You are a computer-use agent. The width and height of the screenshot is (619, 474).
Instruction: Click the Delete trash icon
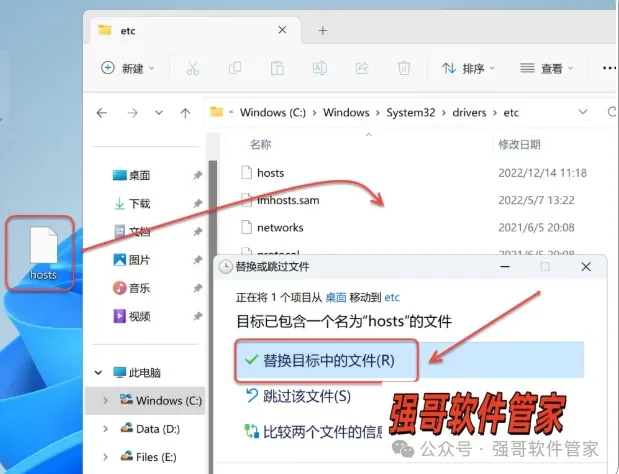[x=403, y=68]
